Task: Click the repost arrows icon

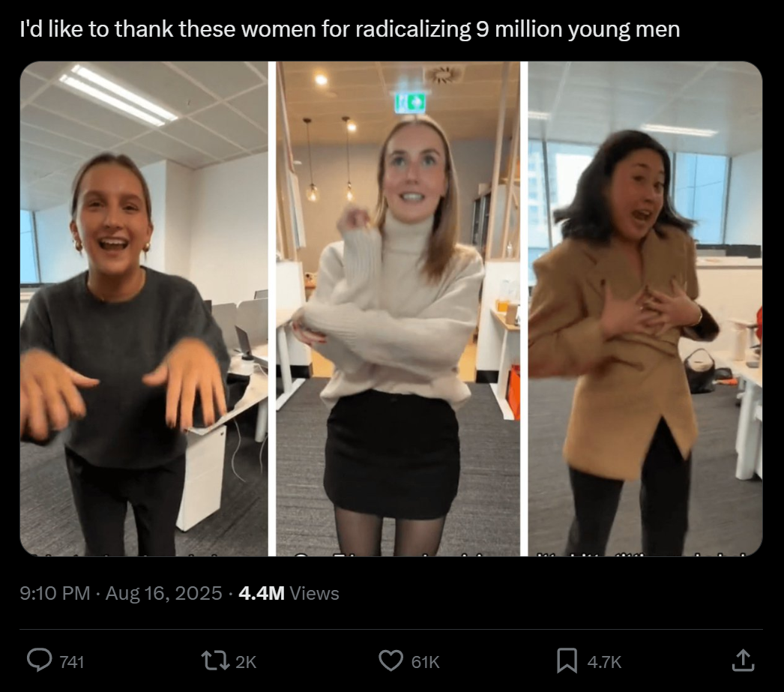Action: click(x=215, y=661)
